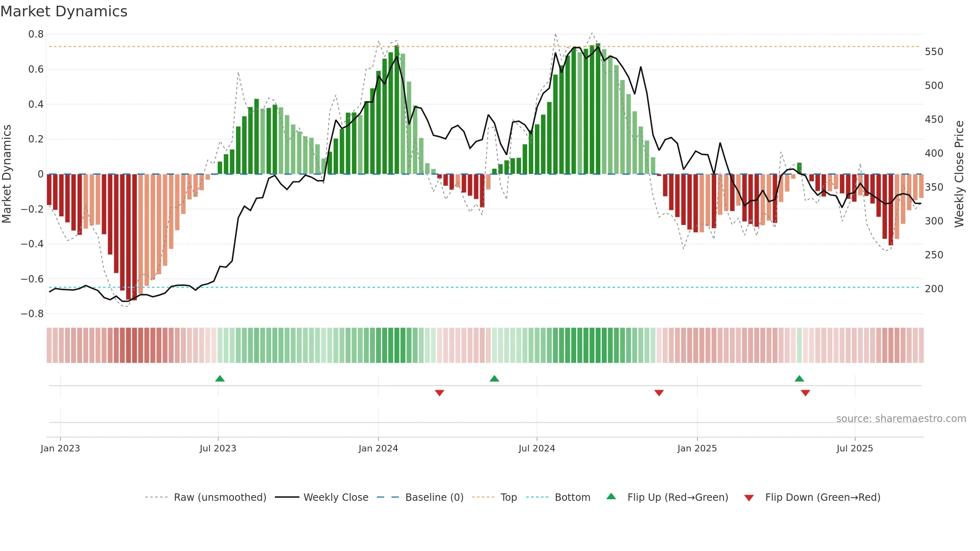Click the Jan 2025 x-axis label
This screenshot has width=980, height=551.
pyautogui.click(x=697, y=448)
